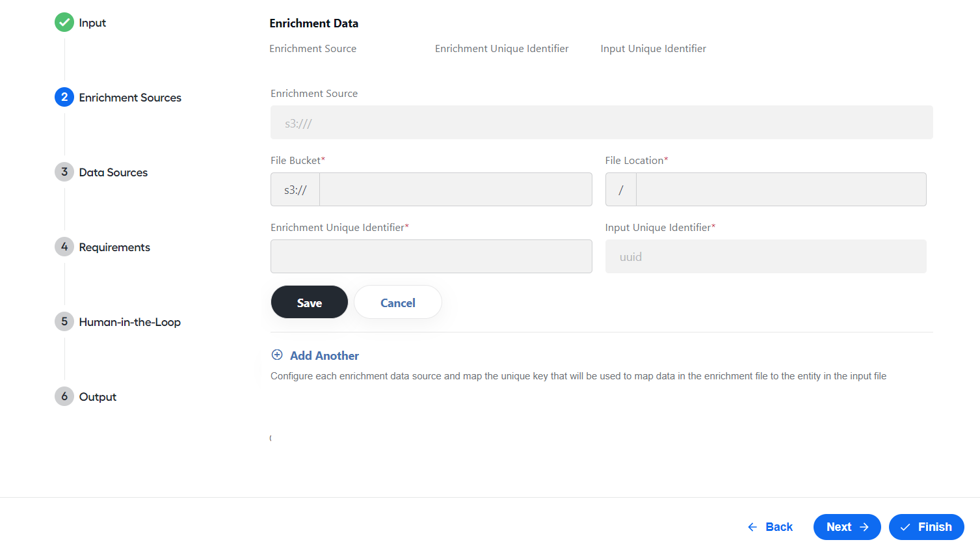Image resolution: width=980 pixels, height=555 pixels.
Task: Click the plus circle icon beside Add Another
Action: click(277, 355)
